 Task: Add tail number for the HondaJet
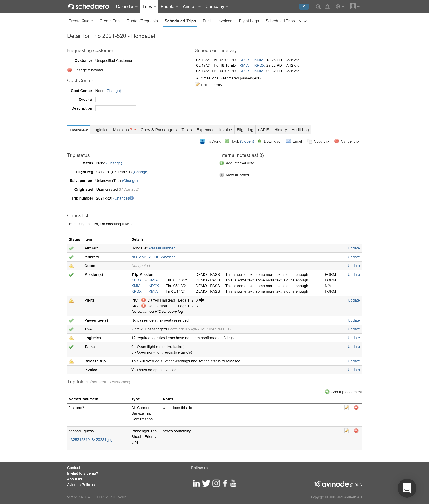pos(161,248)
